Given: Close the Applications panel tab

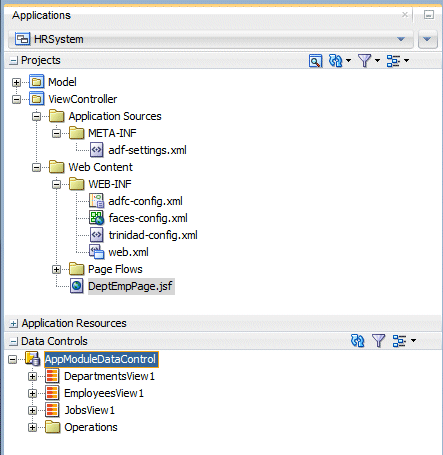Looking at the screenshot, I should tap(405, 14).
